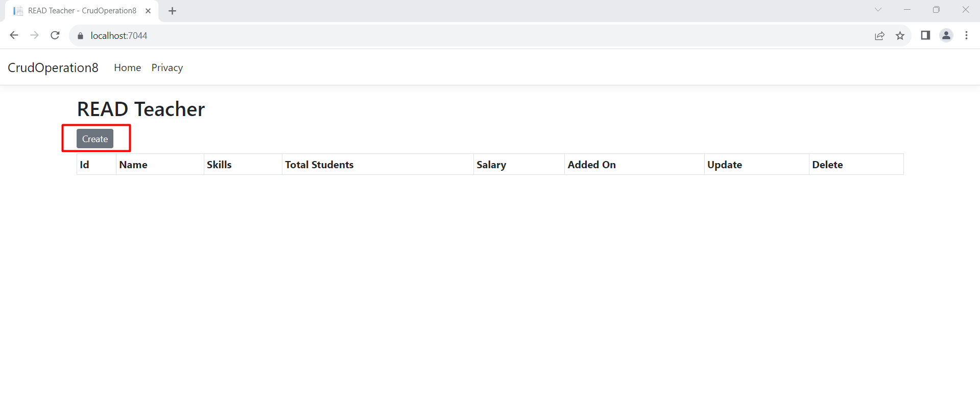The height and width of the screenshot is (409, 980).
Task: Click the Added On column header
Action: tap(634, 165)
